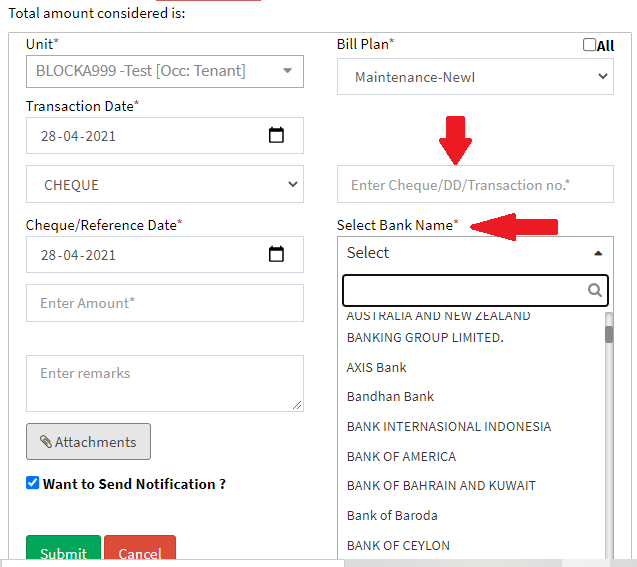Click the Cheque/DD/Transaction number field
The height and width of the screenshot is (567, 637).
(475, 185)
